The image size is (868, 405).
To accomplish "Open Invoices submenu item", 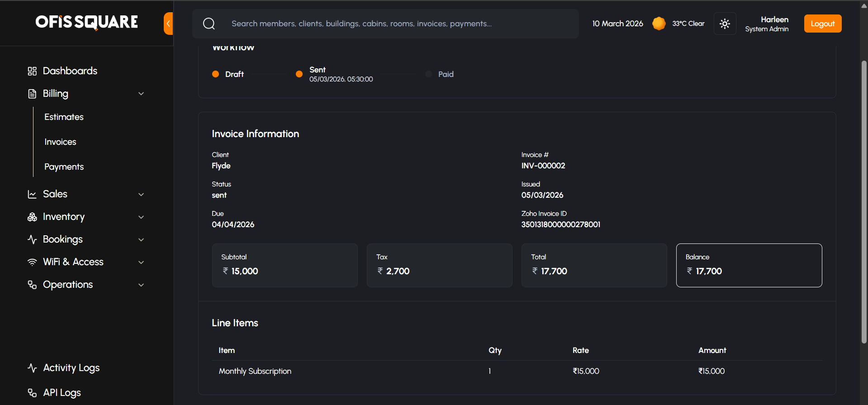I will click(x=60, y=142).
